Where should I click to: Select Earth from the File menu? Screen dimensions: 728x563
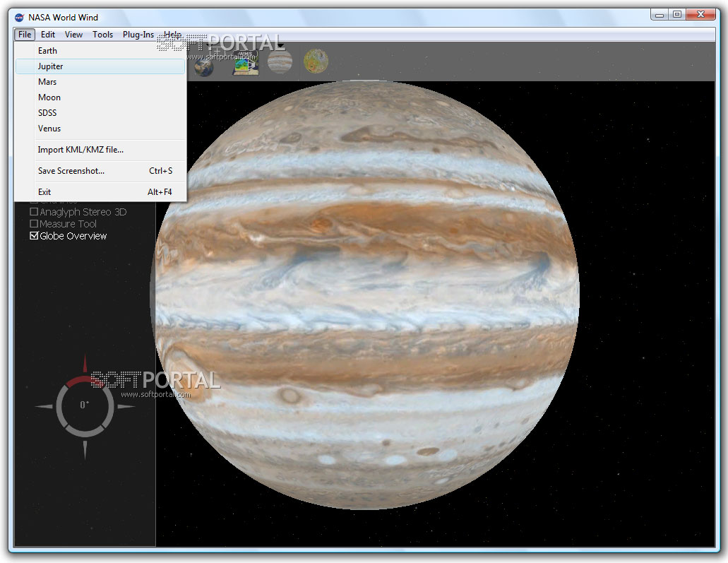tap(100, 51)
